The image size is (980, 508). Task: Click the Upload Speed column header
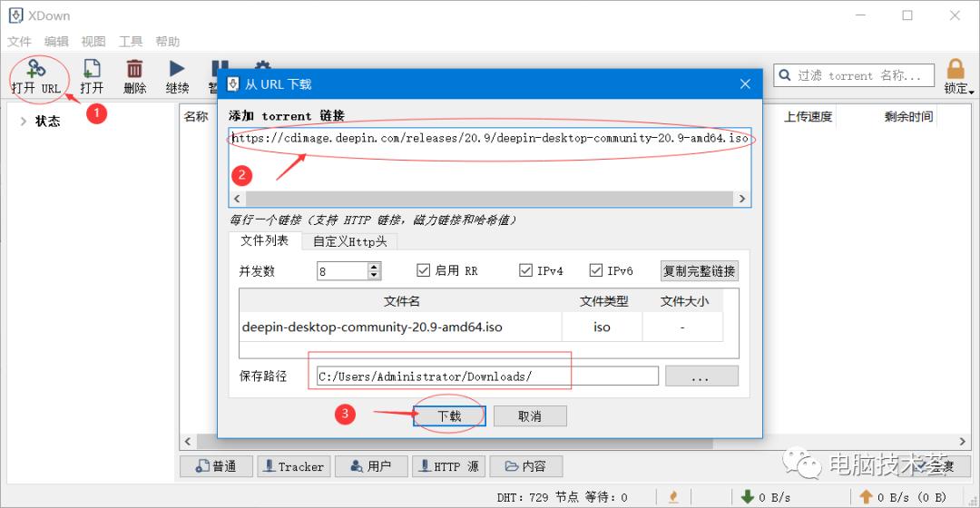click(x=808, y=116)
